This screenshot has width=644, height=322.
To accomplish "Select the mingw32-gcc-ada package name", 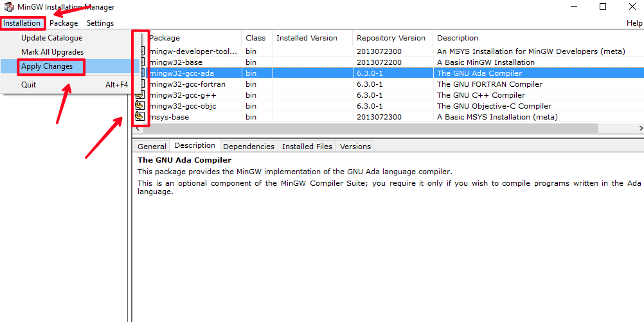I will 181,73.
